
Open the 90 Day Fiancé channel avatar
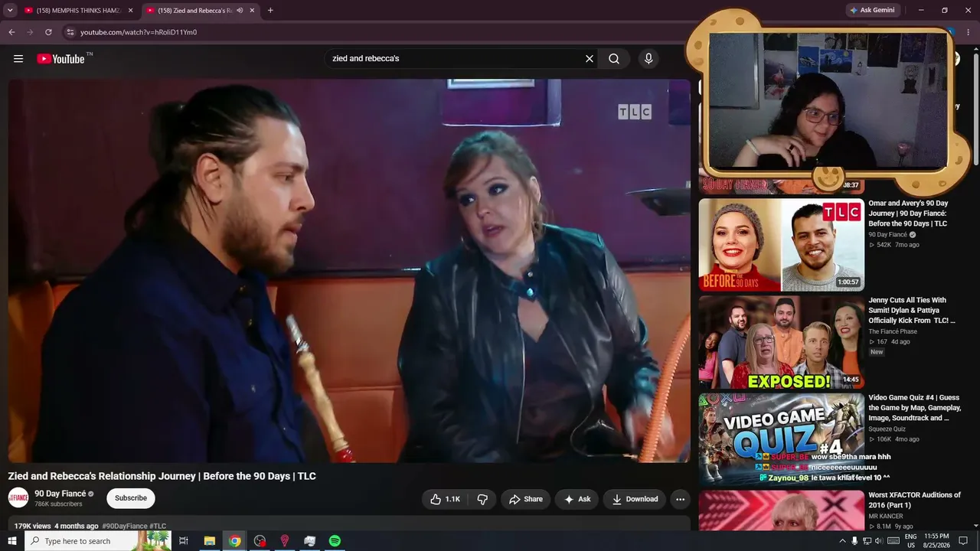[x=18, y=498]
